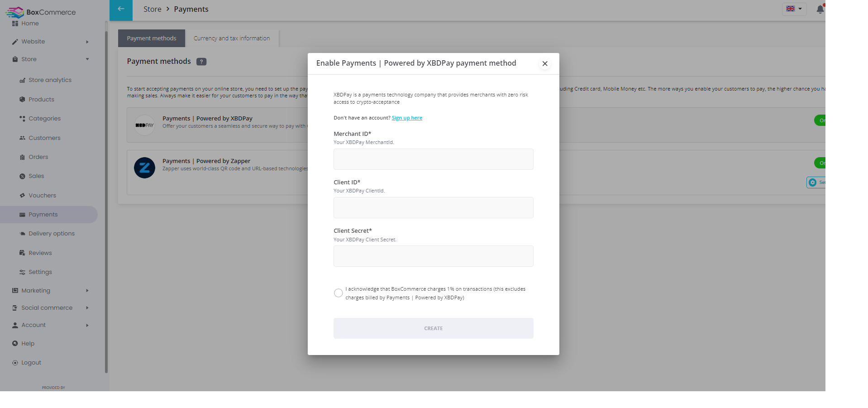The height and width of the screenshot is (408, 868).
Task: Click the Orders clipboard icon
Action: tap(22, 157)
